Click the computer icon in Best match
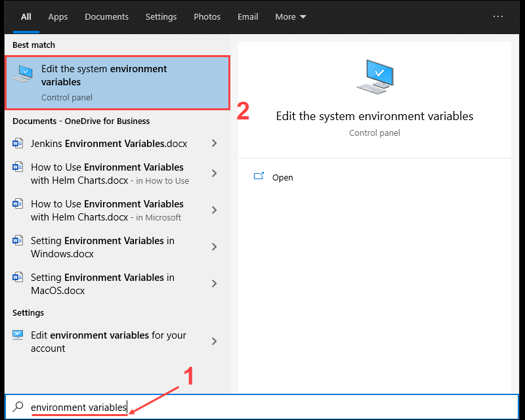This screenshot has height=420, width=525. pyautogui.click(x=23, y=73)
